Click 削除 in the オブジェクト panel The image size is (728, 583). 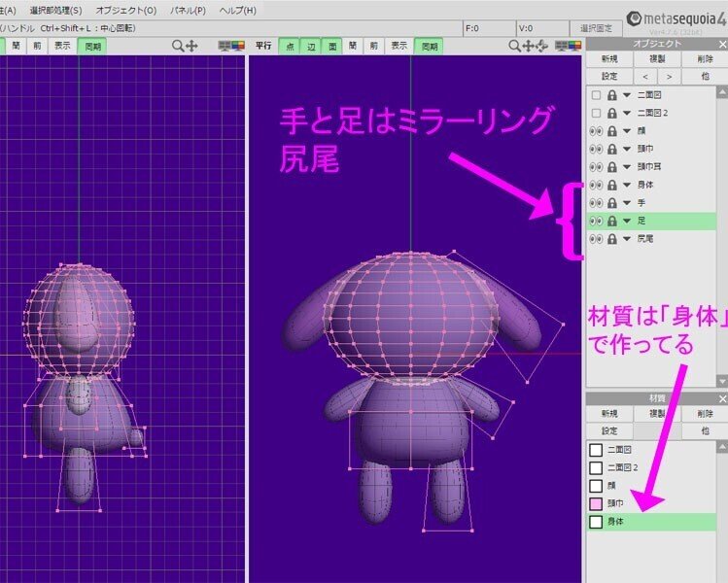coord(705,59)
